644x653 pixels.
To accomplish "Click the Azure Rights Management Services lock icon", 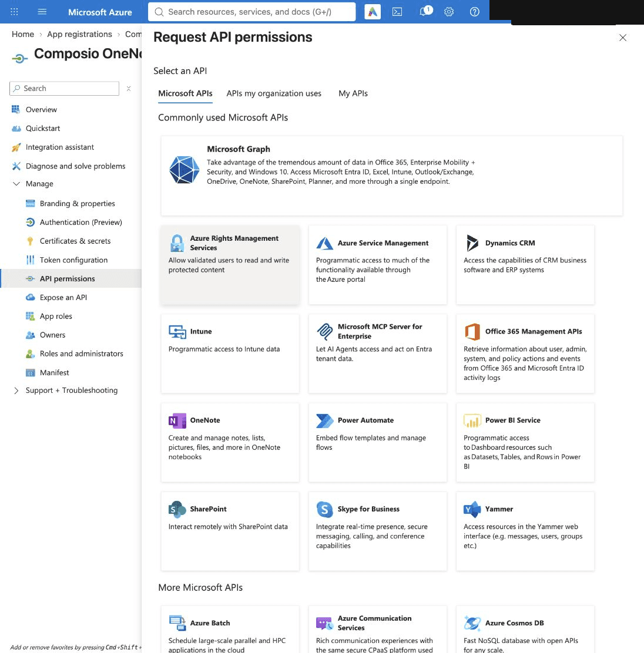I will pyautogui.click(x=177, y=243).
